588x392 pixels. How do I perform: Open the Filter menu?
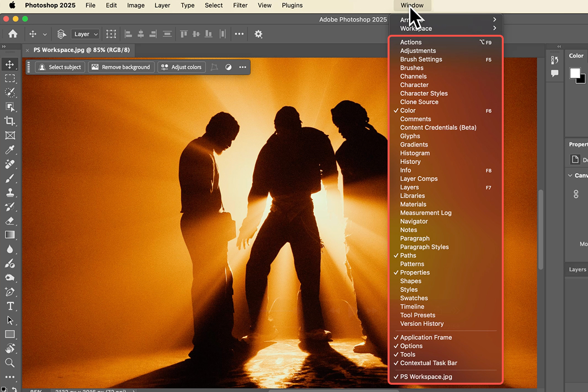(240, 5)
